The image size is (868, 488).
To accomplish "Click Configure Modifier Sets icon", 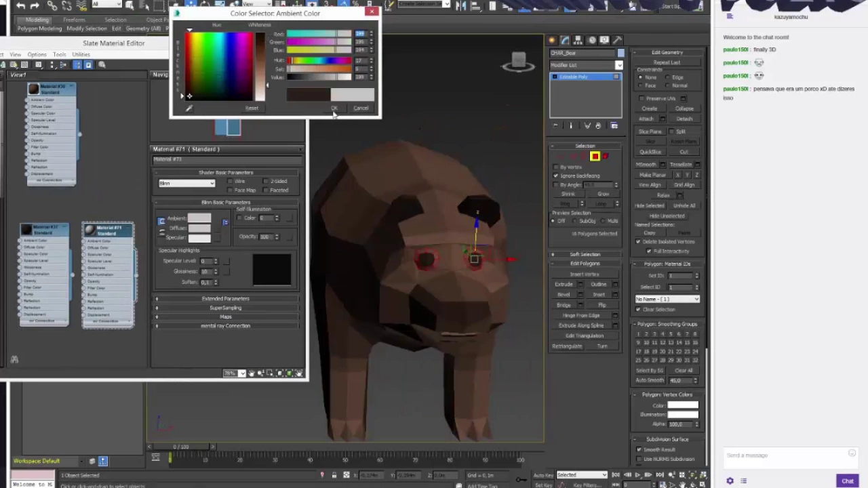I will click(x=614, y=125).
